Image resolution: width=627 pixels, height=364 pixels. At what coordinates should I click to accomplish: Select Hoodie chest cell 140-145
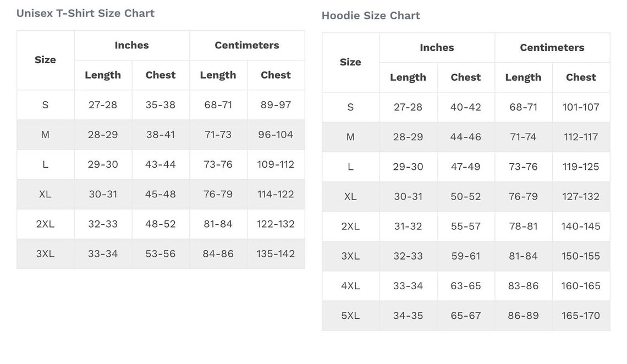581,226
